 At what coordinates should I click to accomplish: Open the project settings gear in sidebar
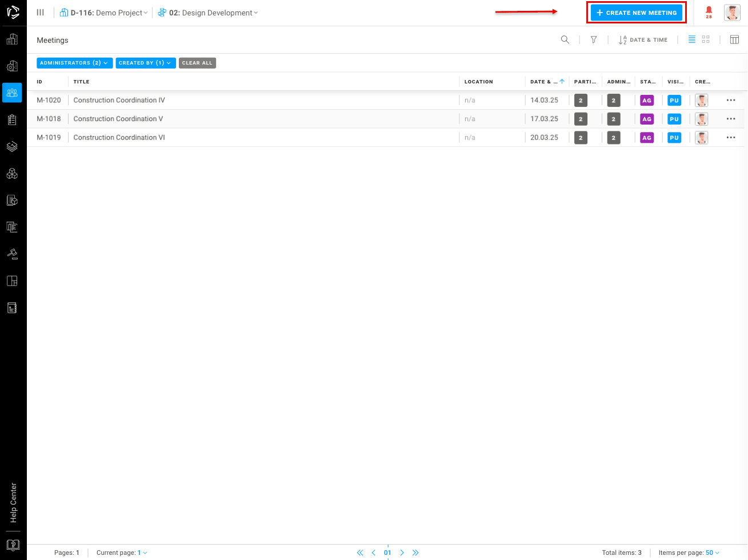pos(12,66)
